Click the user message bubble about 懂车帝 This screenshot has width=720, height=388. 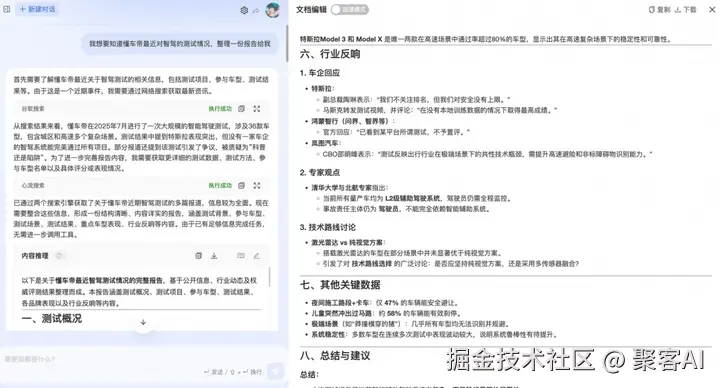(180, 44)
